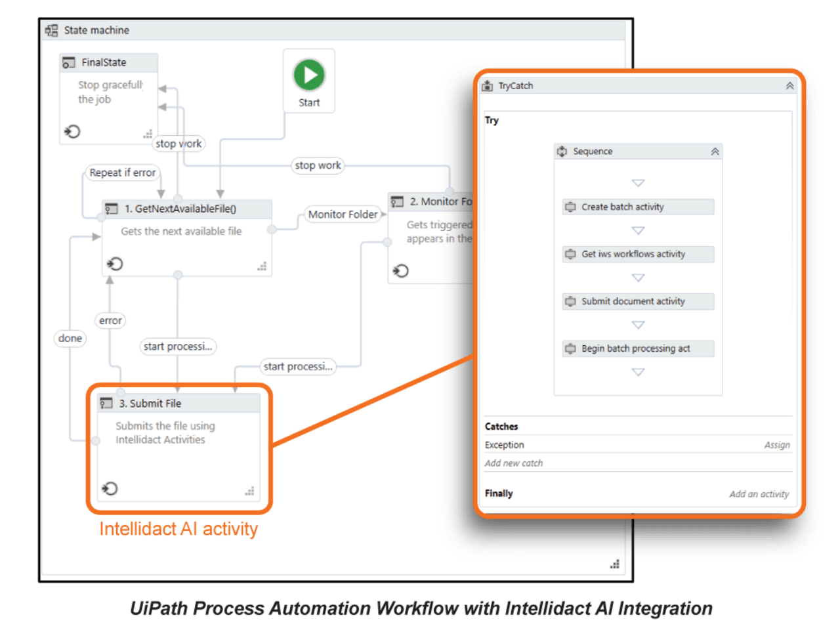
Task: Click the Create batch activity icon
Action: (x=571, y=207)
